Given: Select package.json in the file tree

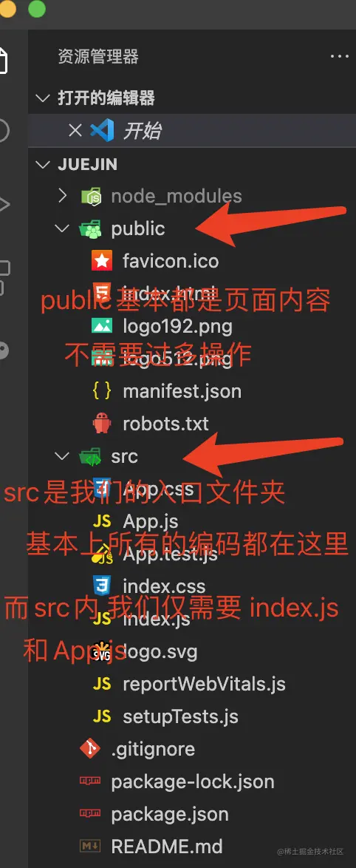Looking at the screenshot, I should (170, 814).
